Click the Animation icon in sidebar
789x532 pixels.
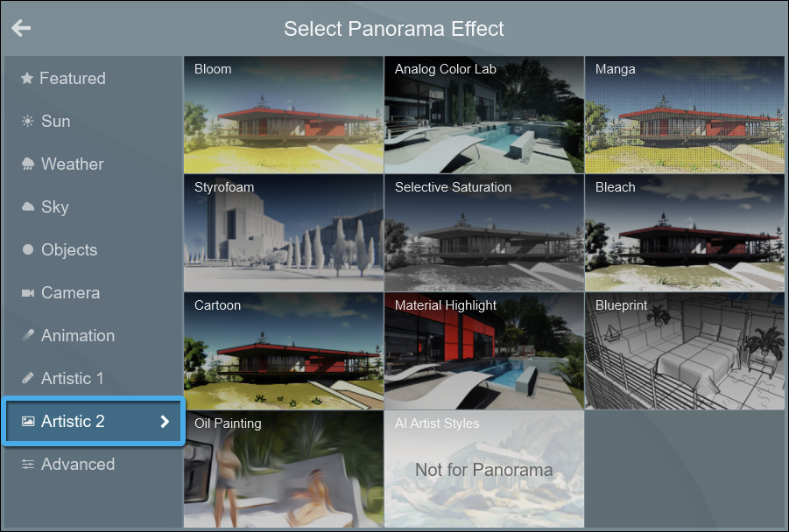coord(28,335)
